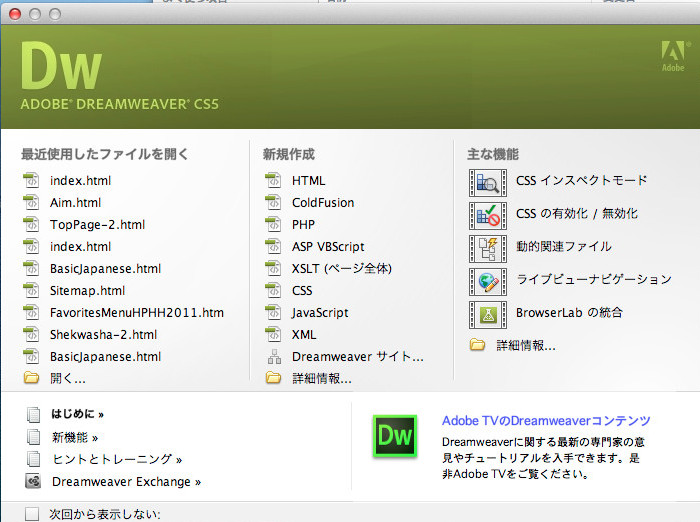Click the file icon beside Sitemap.html
Viewport: 700px width, 522px height.
pyautogui.click(x=31, y=290)
